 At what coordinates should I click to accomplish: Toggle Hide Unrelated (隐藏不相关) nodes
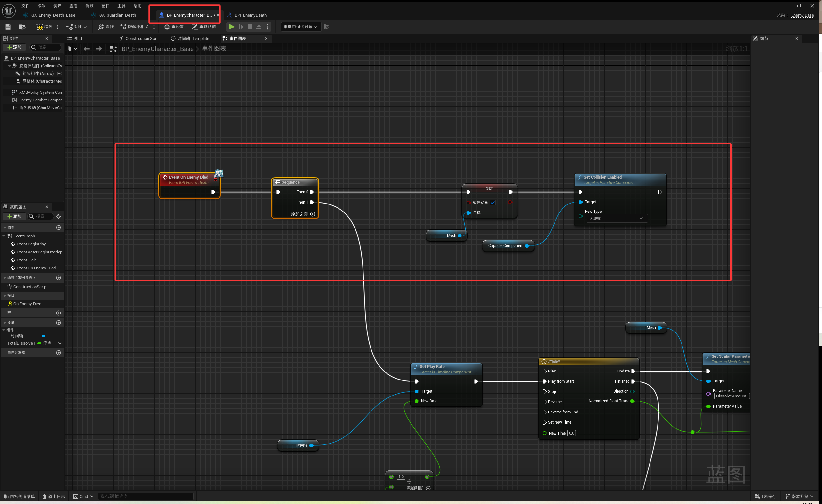click(x=134, y=27)
